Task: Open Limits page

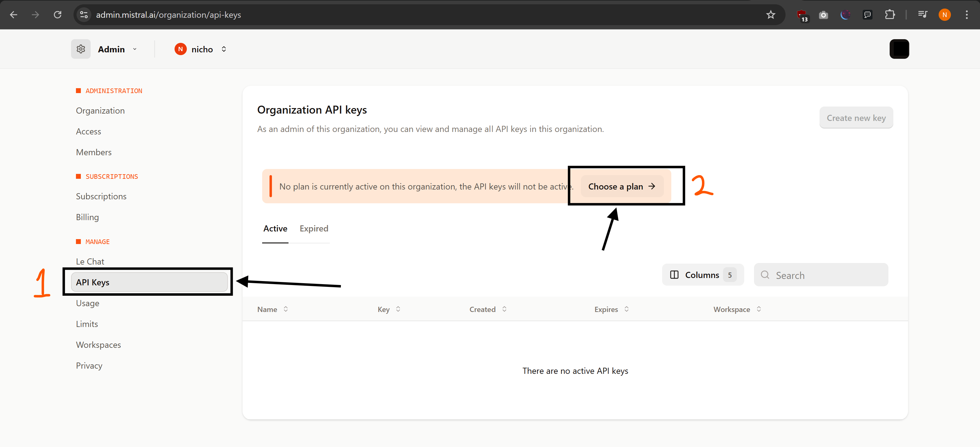Action: pyautogui.click(x=87, y=324)
